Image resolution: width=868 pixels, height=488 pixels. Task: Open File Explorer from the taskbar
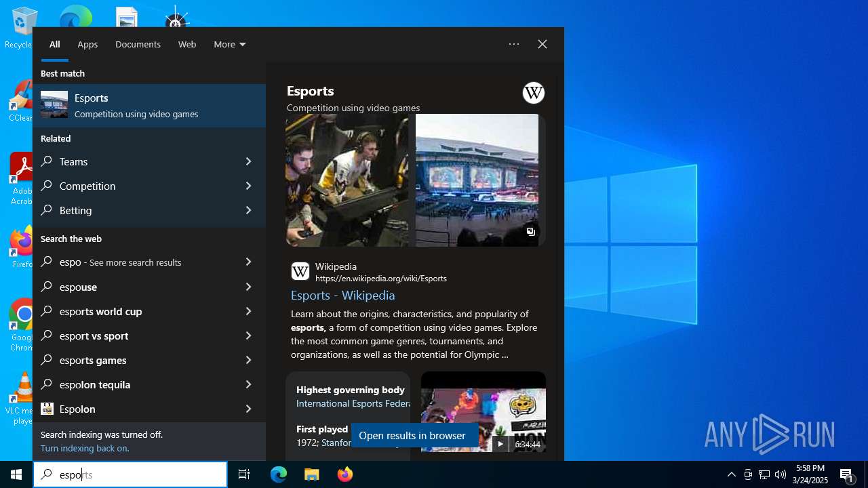click(x=312, y=474)
